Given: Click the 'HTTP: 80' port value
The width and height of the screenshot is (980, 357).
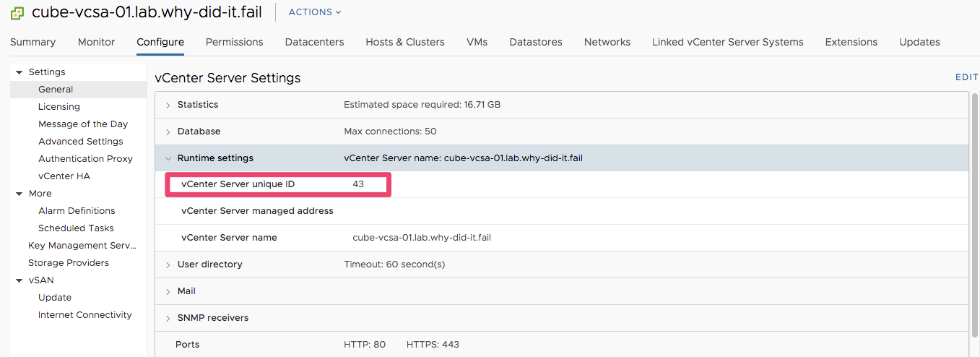Looking at the screenshot, I should click(365, 345).
